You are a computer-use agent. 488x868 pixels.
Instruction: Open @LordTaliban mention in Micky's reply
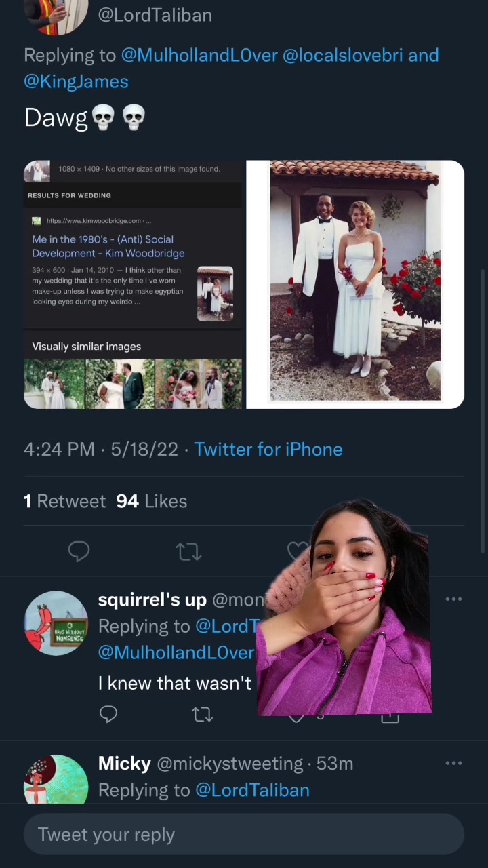[x=252, y=790]
